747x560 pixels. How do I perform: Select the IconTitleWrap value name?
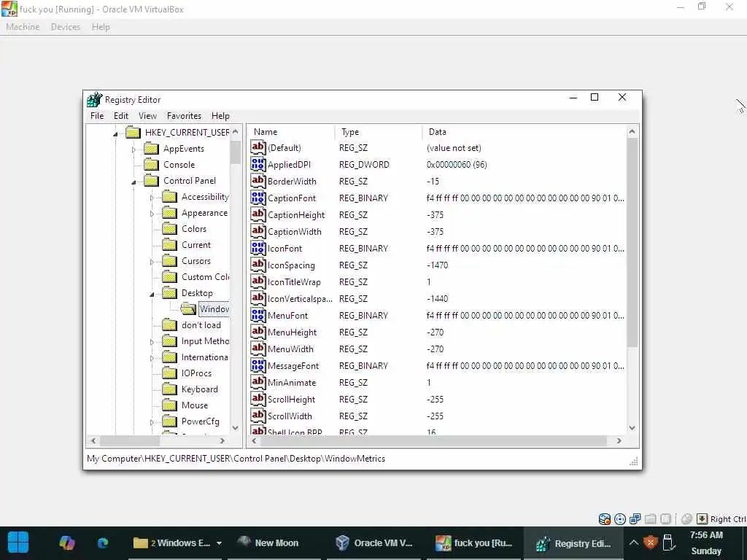(294, 282)
